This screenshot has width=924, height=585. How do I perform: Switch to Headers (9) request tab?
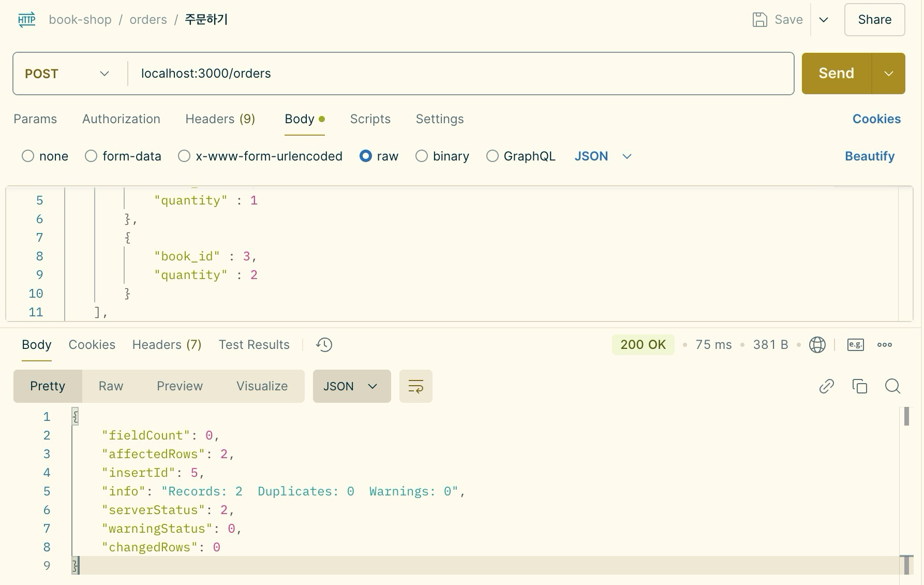click(x=220, y=119)
